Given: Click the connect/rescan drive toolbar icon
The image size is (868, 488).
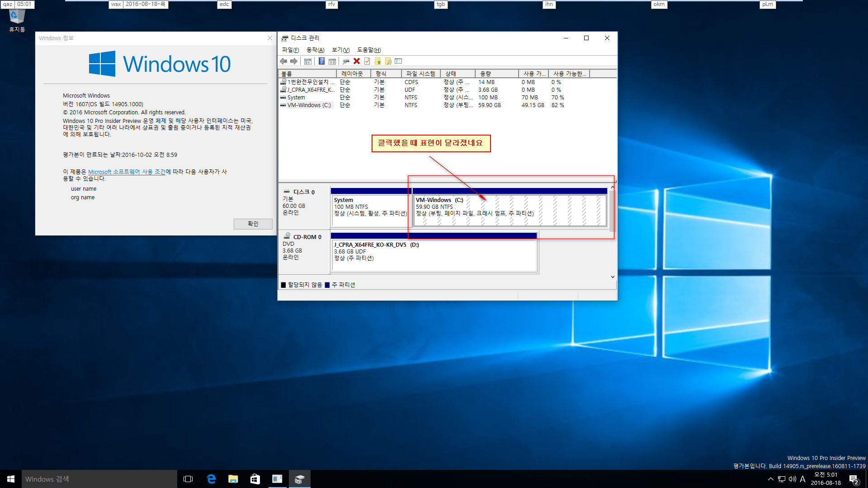Looking at the screenshot, I should coord(346,61).
